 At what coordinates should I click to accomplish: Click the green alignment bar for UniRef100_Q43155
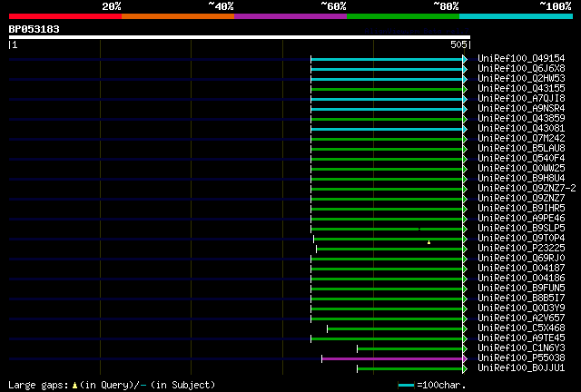[x=387, y=89]
